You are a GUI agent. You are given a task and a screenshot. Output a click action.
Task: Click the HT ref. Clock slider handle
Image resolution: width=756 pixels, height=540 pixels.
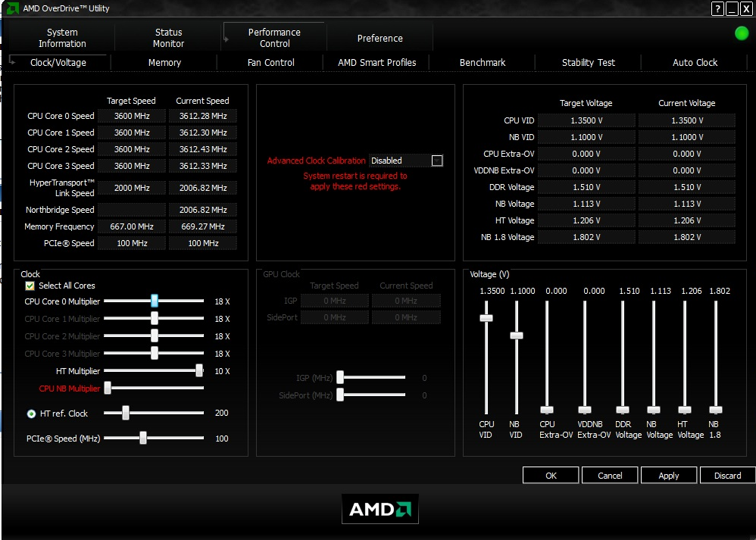pos(126,413)
